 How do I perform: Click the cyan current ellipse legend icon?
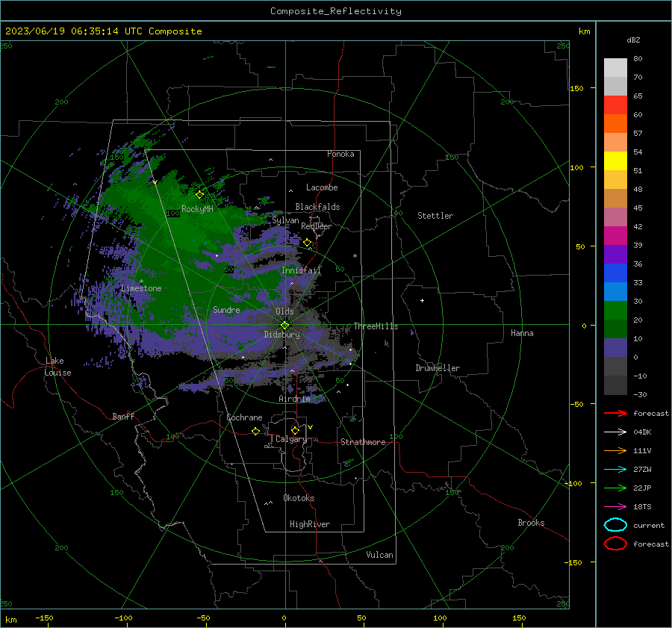tap(615, 525)
